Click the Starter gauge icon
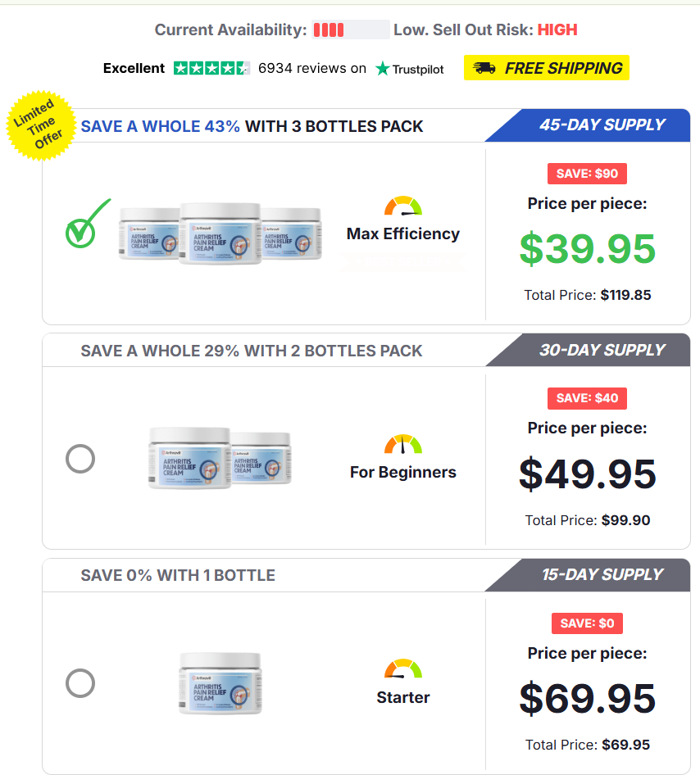This screenshot has height=775, width=700. pyautogui.click(x=402, y=668)
